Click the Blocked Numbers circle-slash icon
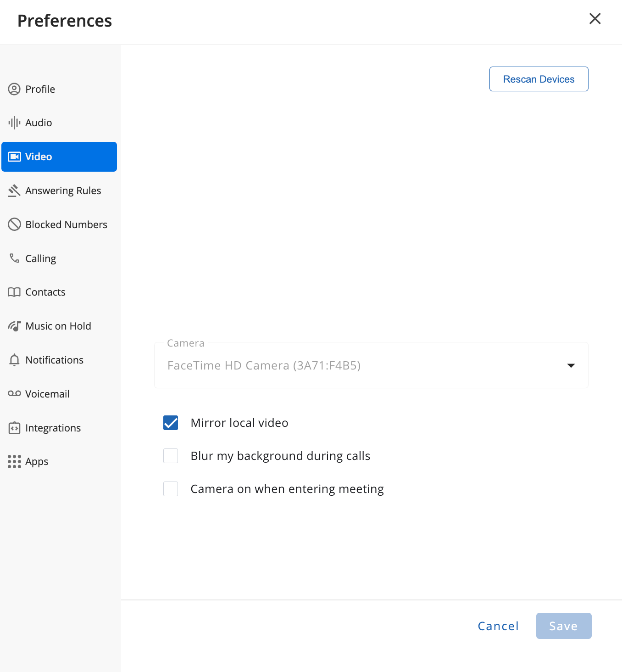Image resolution: width=622 pixels, height=672 pixels. pyautogui.click(x=14, y=224)
